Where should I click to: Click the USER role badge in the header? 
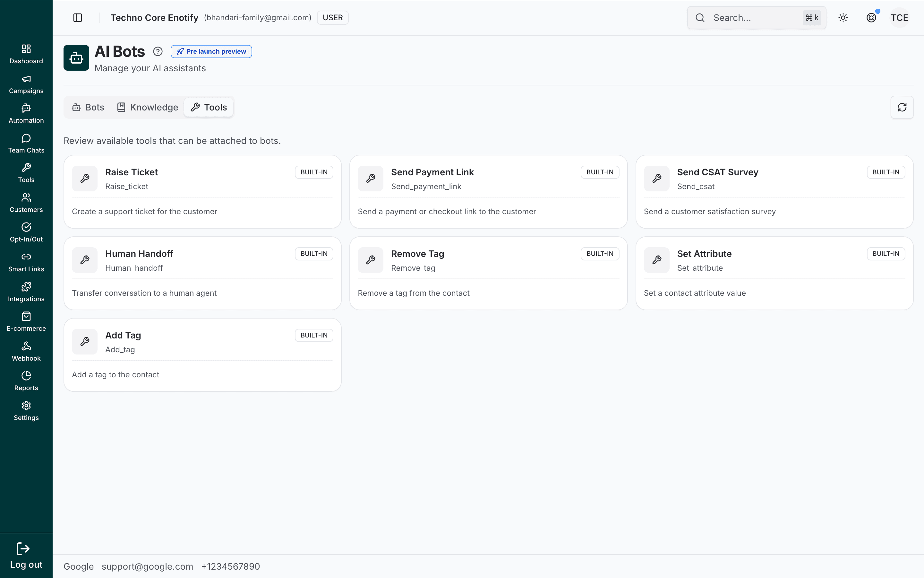333,18
